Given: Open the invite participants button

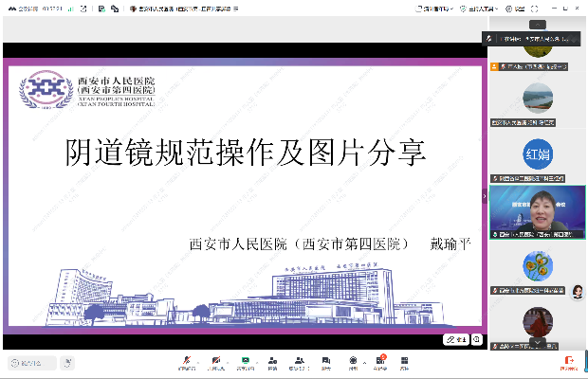Looking at the screenshot, I should point(272,363).
